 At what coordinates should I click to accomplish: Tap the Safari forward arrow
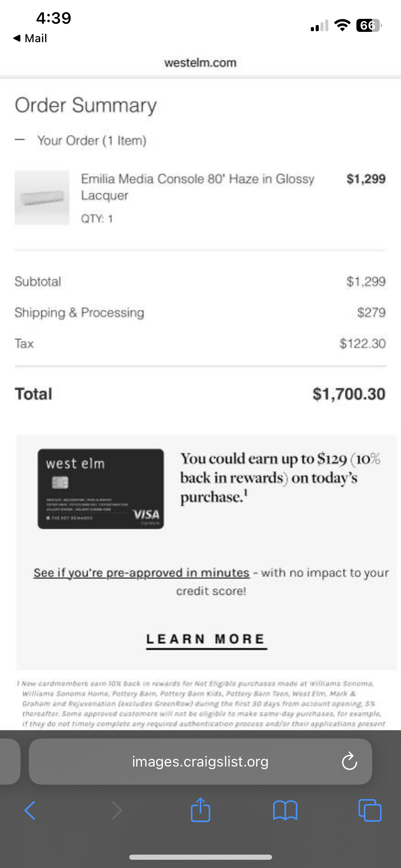(x=117, y=810)
